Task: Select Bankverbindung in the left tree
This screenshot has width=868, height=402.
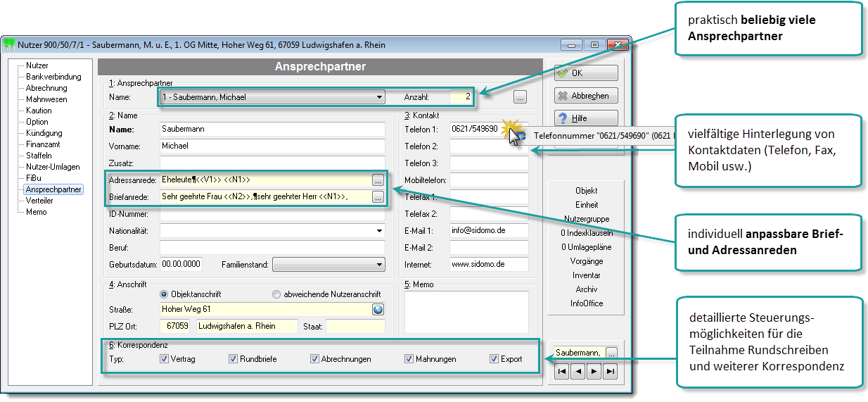Action: pos(53,77)
